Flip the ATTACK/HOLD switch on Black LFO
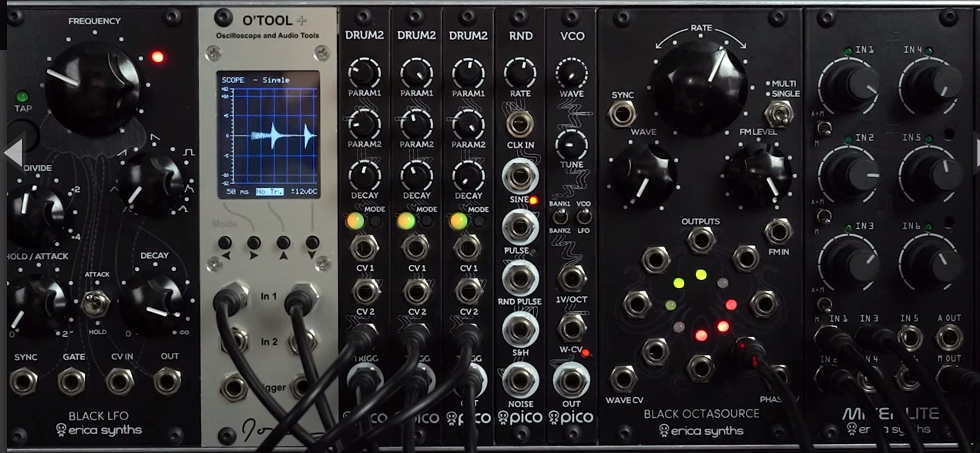 [96, 303]
